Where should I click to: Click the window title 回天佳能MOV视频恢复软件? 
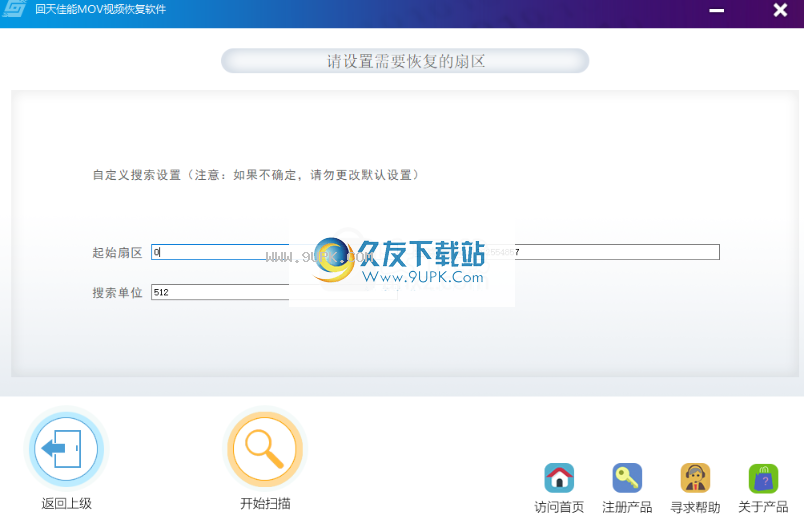pyautogui.click(x=100, y=9)
